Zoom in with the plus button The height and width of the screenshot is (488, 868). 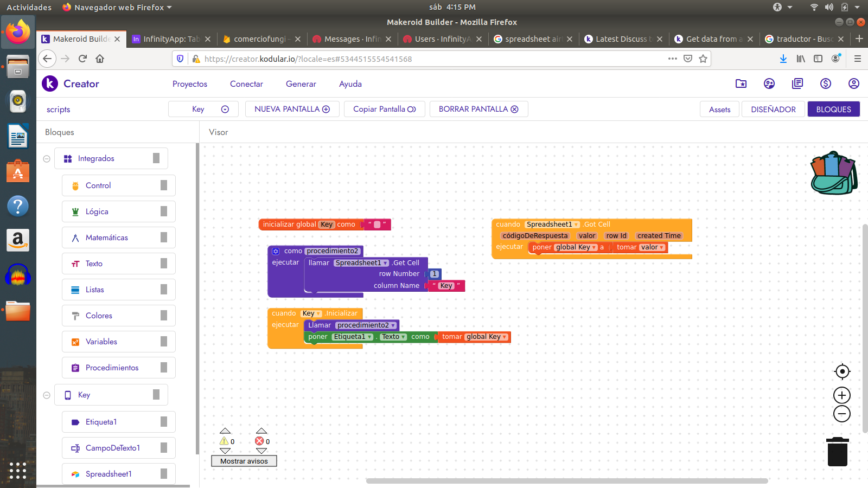click(842, 395)
